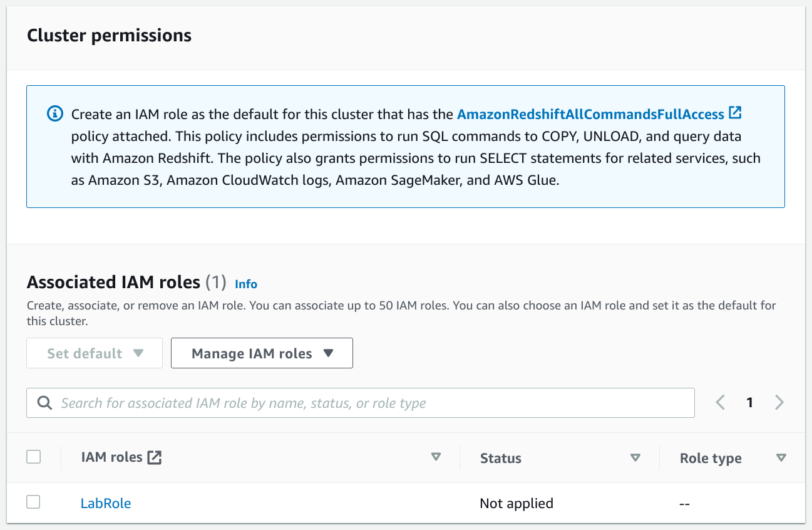
Task: Click the external link icon after AmazonRedshiftAllCommandsFullAccess
Action: [x=735, y=113]
